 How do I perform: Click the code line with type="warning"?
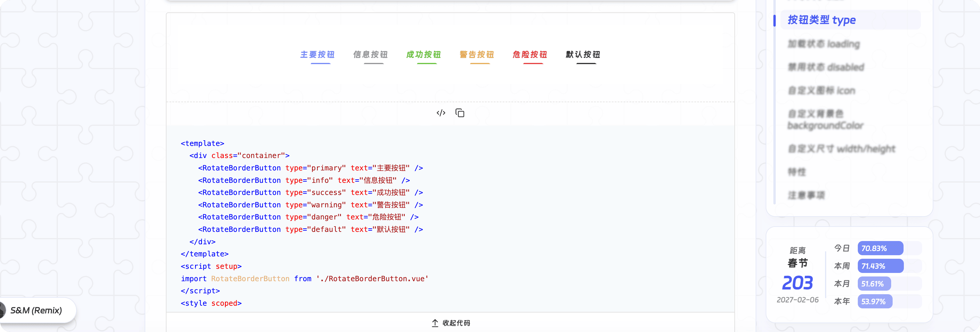point(311,205)
